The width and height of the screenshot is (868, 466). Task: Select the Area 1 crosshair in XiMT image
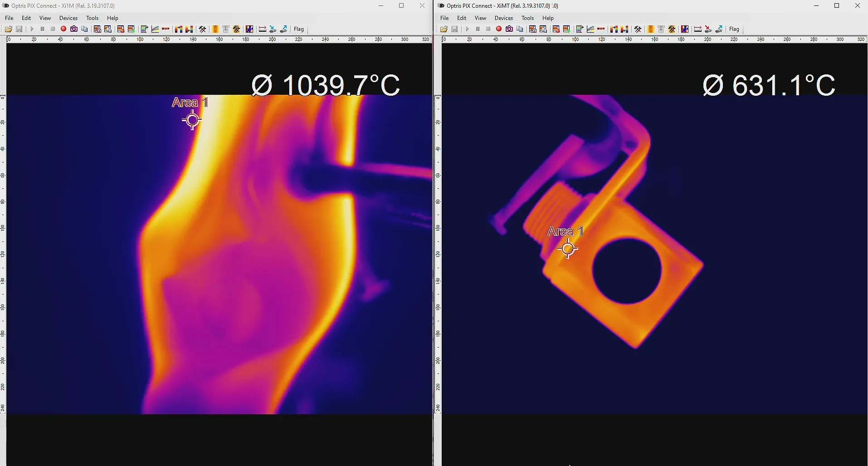(x=568, y=249)
